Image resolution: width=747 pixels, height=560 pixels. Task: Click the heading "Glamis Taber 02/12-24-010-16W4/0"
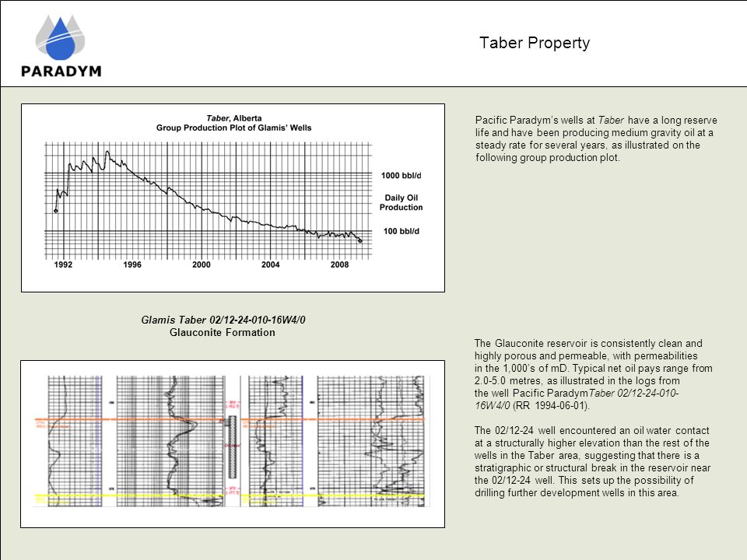(x=223, y=320)
